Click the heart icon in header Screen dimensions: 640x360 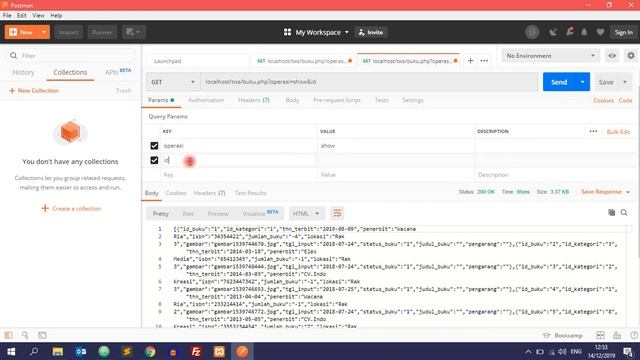pyautogui.click(x=600, y=32)
